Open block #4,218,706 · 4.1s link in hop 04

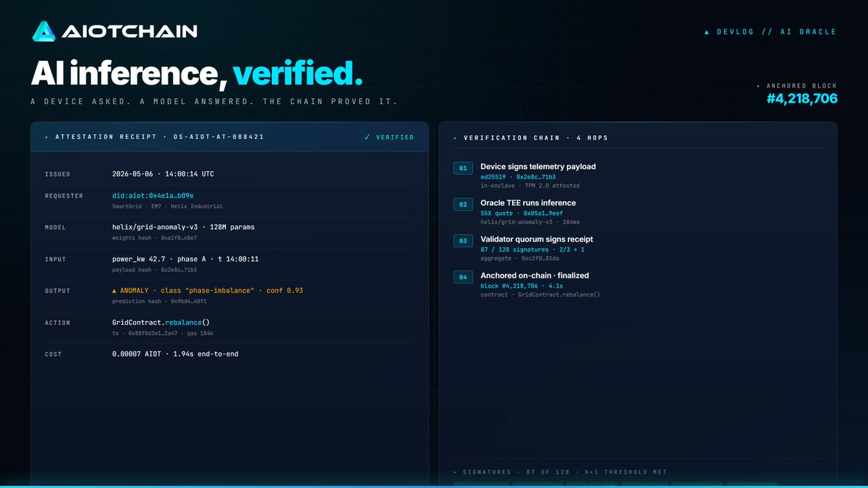tap(523, 285)
